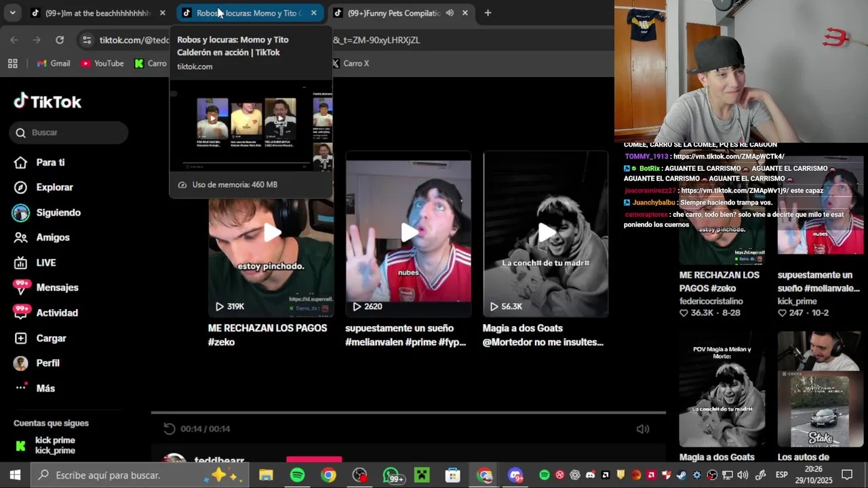This screenshot has width=868, height=488.
Task: Open the 'Los autos de' Stake video thumbnail
Action: point(821,389)
